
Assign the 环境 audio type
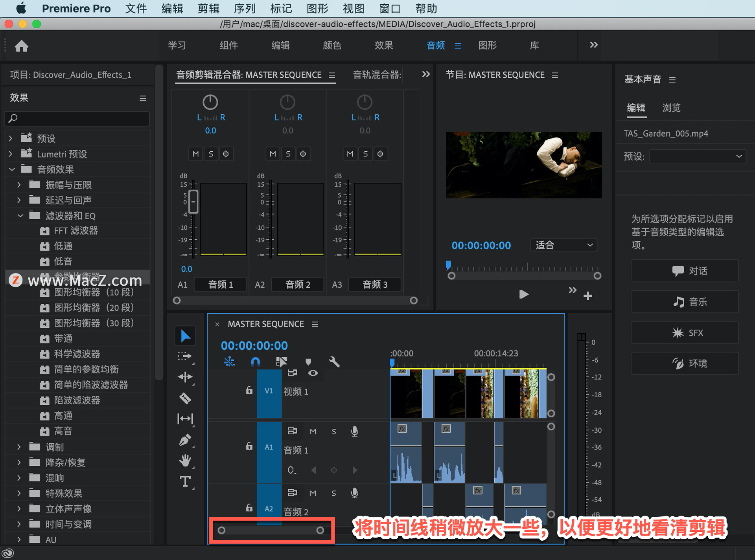[x=685, y=364]
